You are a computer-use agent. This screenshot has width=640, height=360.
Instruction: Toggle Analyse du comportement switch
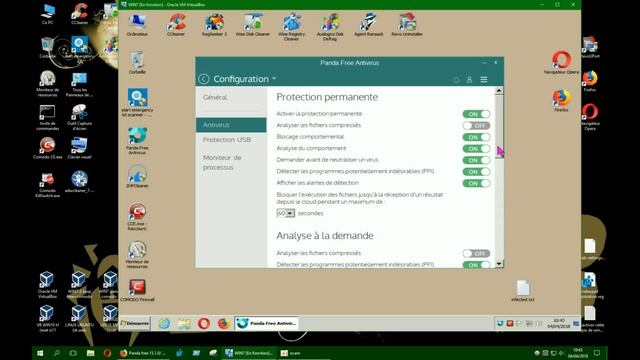click(x=476, y=149)
